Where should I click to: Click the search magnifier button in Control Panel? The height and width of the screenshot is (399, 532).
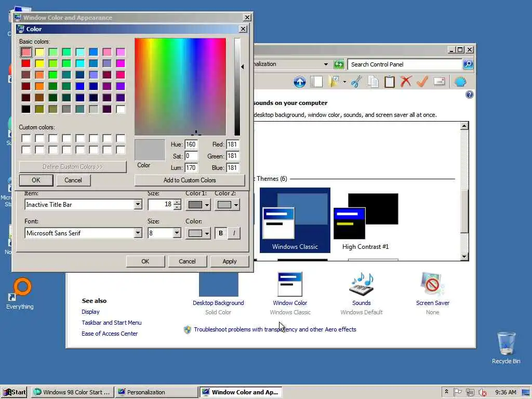[x=468, y=64]
